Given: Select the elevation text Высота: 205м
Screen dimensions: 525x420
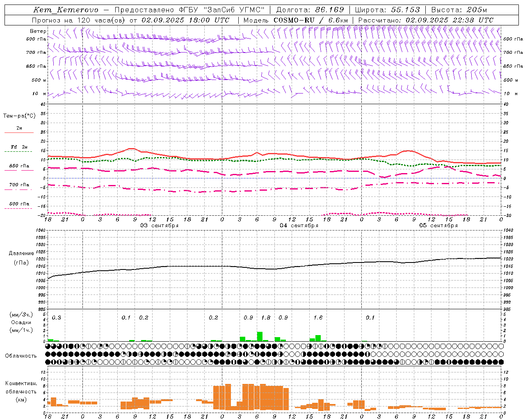Looking at the screenshot, I should point(459,10).
